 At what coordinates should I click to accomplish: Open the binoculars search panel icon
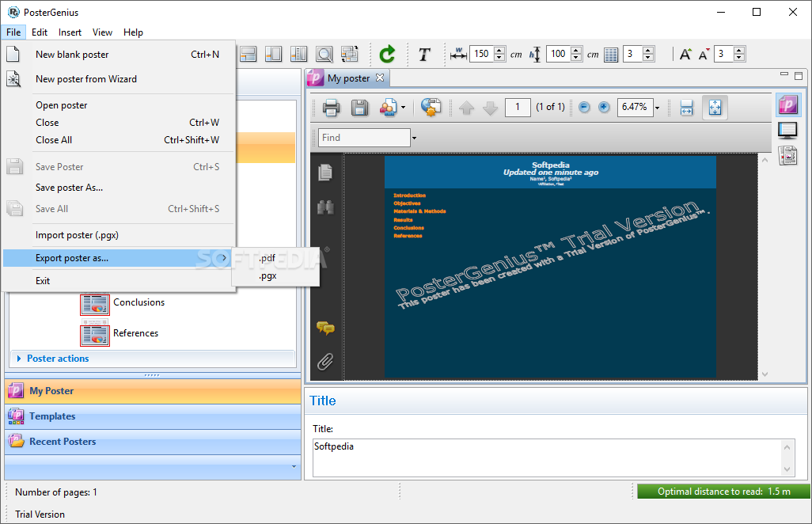325,207
